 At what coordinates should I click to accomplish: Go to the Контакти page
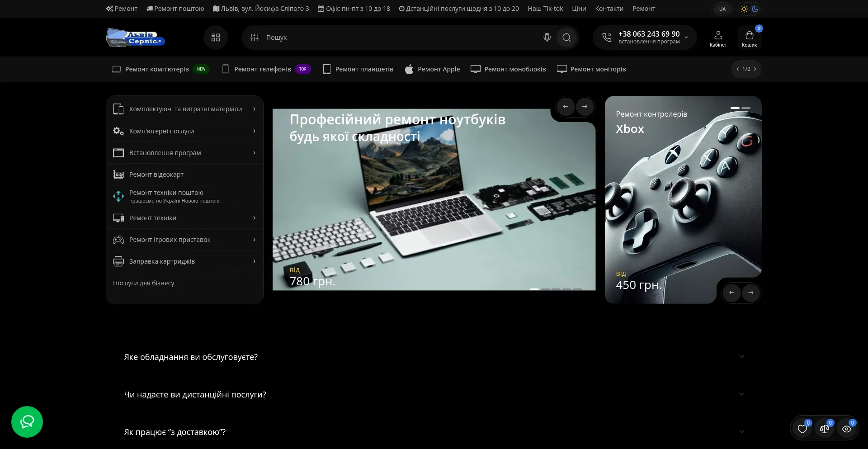(x=609, y=9)
